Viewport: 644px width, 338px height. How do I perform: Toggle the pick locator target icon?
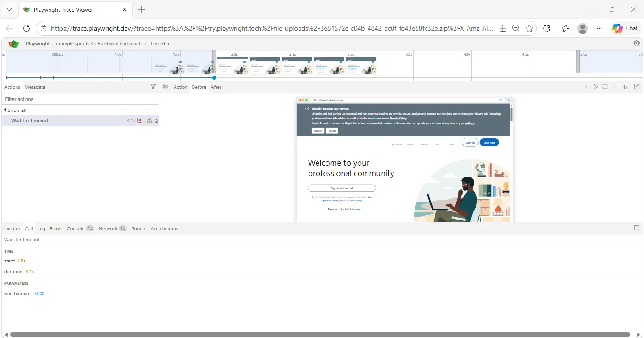point(166,87)
